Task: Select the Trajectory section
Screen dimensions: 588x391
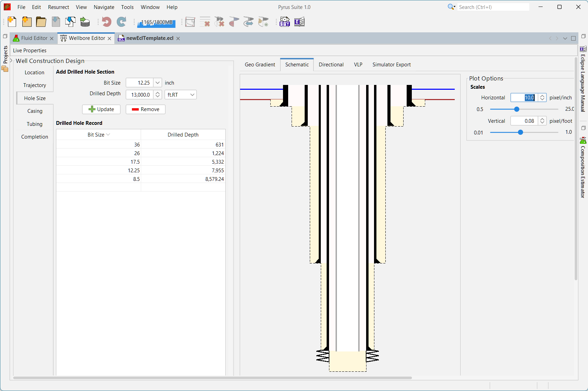Action: coord(34,85)
